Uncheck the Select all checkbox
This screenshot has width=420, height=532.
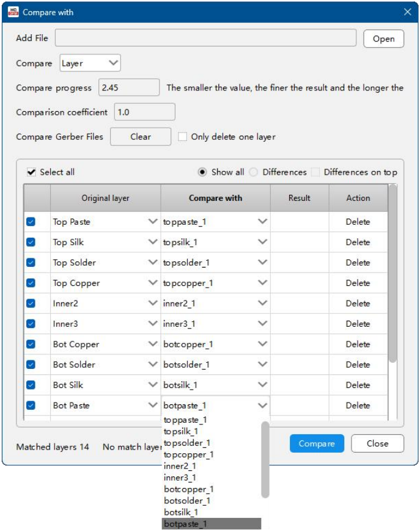point(32,172)
